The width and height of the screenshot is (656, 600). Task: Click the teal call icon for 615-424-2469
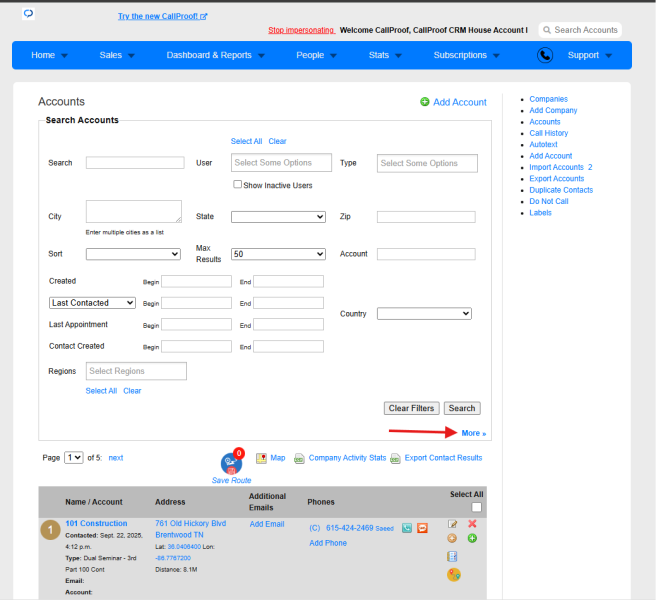407,528
